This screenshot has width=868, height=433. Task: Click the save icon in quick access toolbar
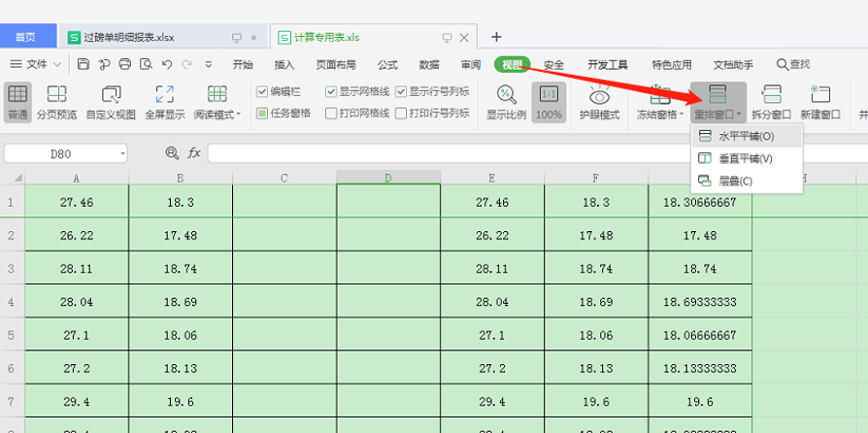pyautogui.click(x=83, y=64)
